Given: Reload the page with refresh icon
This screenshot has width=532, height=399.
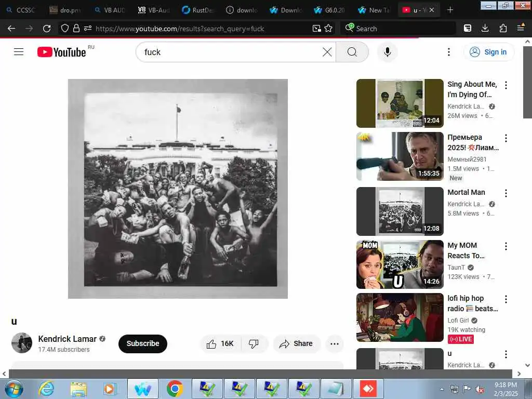Looking at the screenshot, I should point(47,29).
